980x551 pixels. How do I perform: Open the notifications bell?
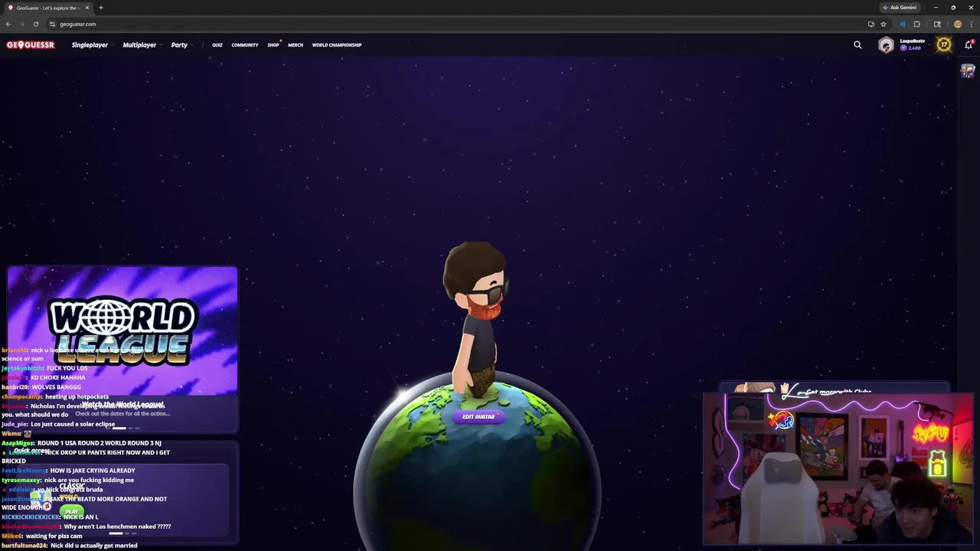968,45
